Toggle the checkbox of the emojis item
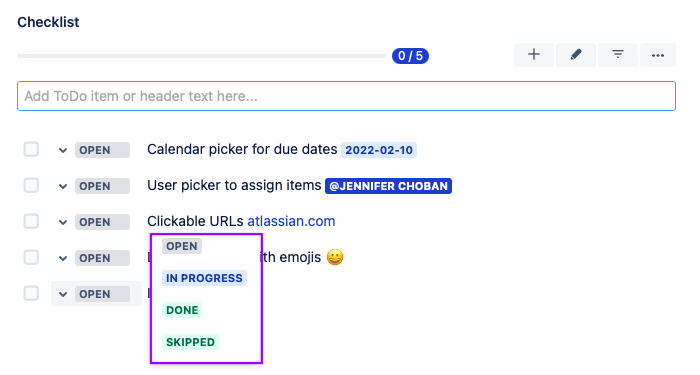 click(x=31, y=258)
